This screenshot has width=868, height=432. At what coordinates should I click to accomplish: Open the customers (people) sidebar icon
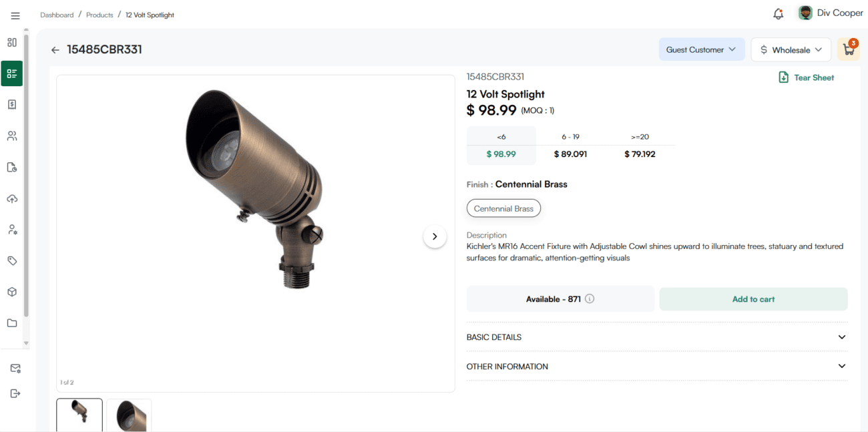point(12,136)
